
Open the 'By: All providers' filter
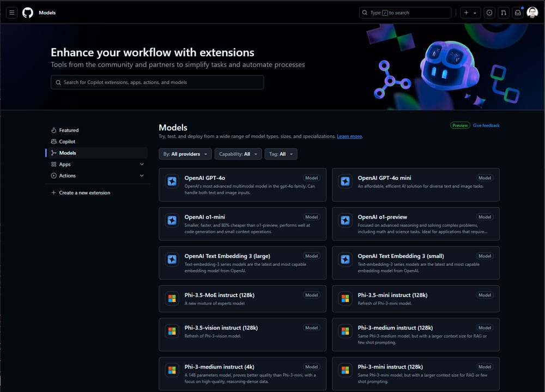[x=185, y=154]
